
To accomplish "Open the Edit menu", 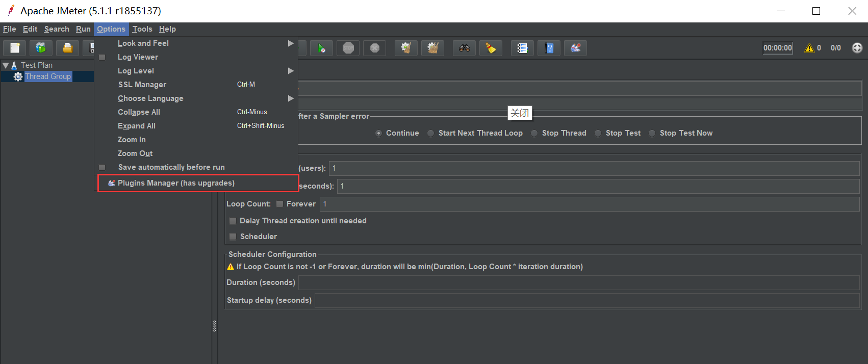I will [30, 29].
